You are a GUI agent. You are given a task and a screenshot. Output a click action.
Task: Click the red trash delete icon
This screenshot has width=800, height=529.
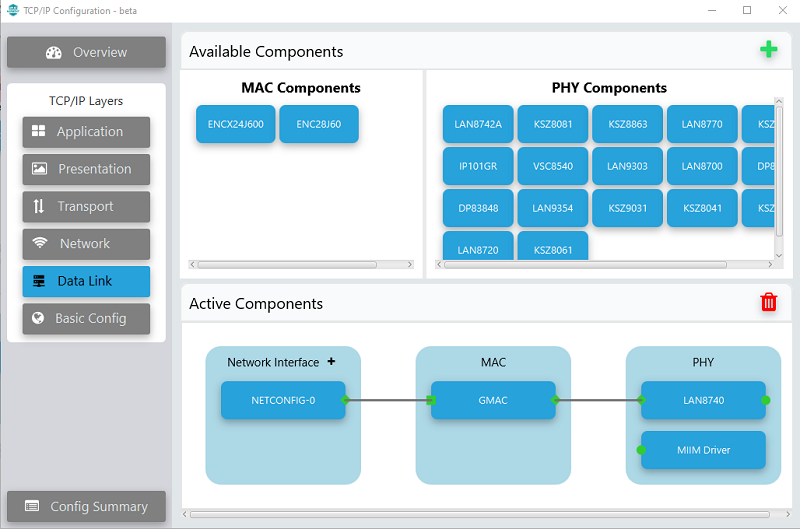click(x=768, y=302)
